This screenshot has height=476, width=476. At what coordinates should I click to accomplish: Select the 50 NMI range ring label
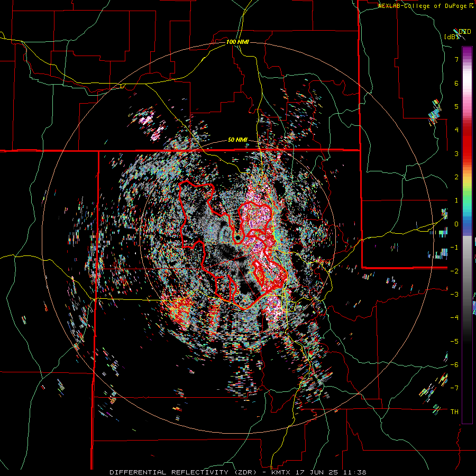pyautogui.click(x=237, y=140)
